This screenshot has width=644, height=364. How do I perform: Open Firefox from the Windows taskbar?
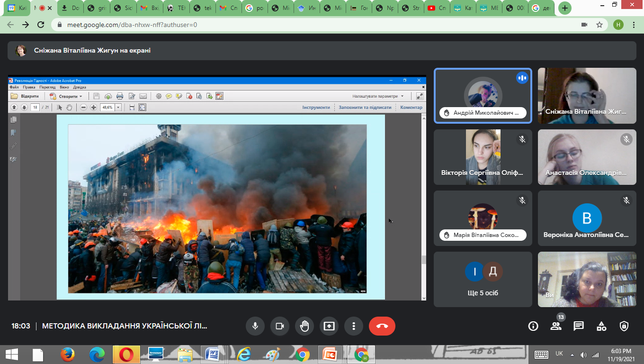tap(68, 355)
